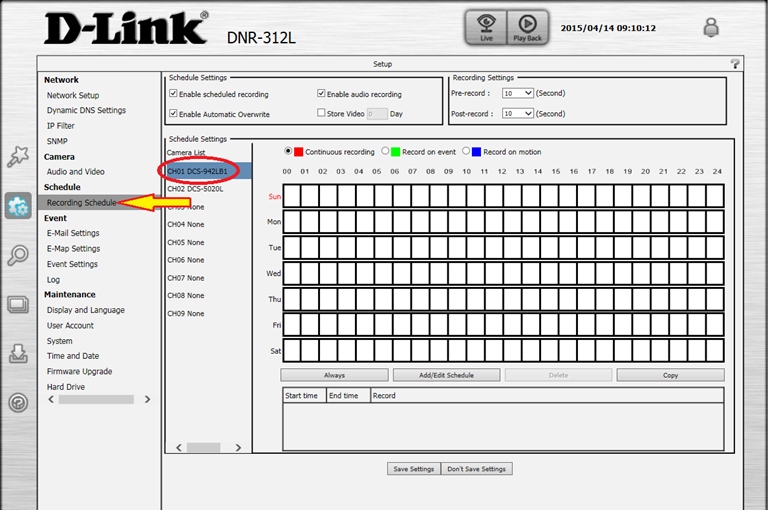Screen dimensions: 768x510
Task: Click the download tray sidebar icon
Action: [x=18, y=353]
